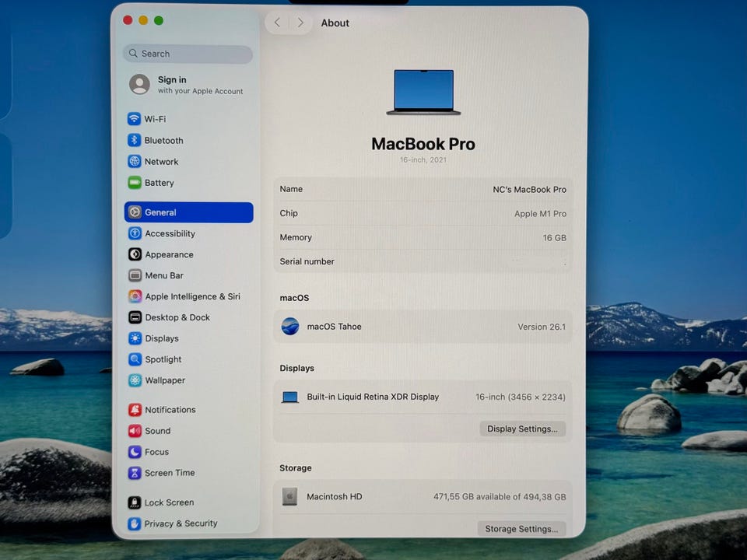Click the MacBook Pro heading

click(x=423, y=144)
